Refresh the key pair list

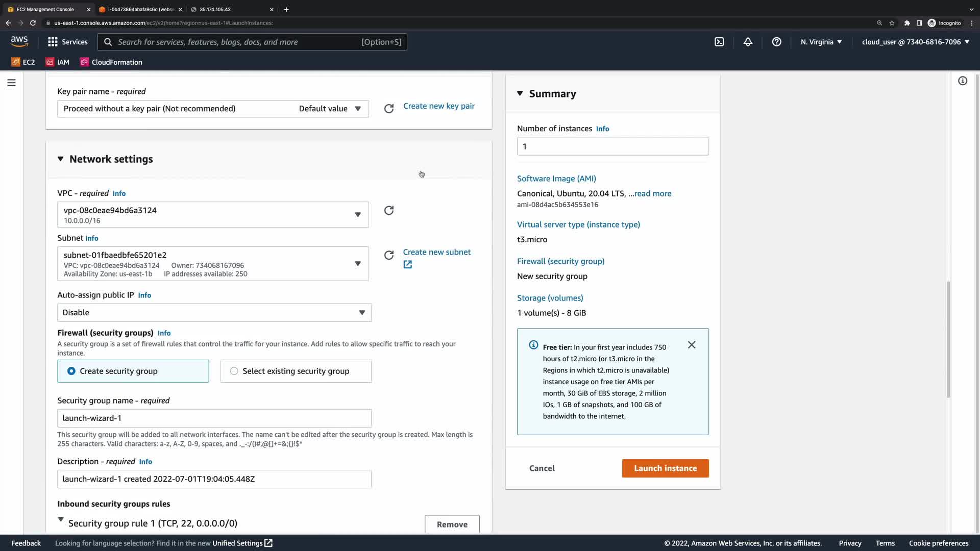389,109
